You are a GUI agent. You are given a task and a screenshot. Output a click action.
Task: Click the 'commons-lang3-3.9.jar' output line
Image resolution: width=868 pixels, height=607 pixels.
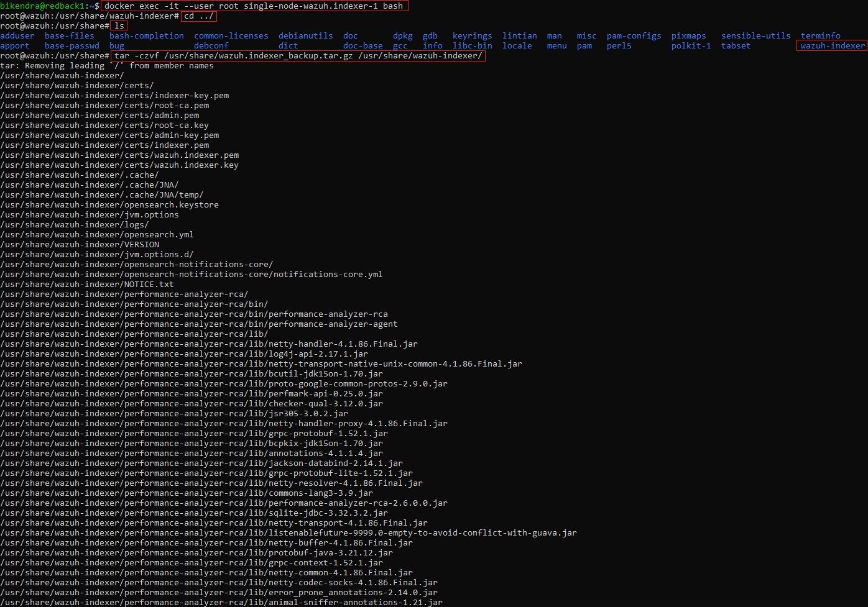(x=187, y=493)
